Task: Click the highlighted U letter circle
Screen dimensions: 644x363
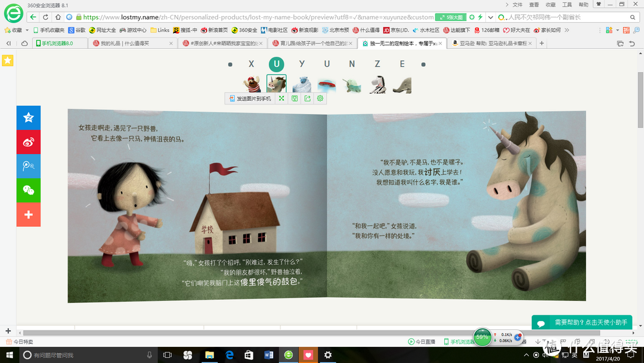Action: click(277, 64)
